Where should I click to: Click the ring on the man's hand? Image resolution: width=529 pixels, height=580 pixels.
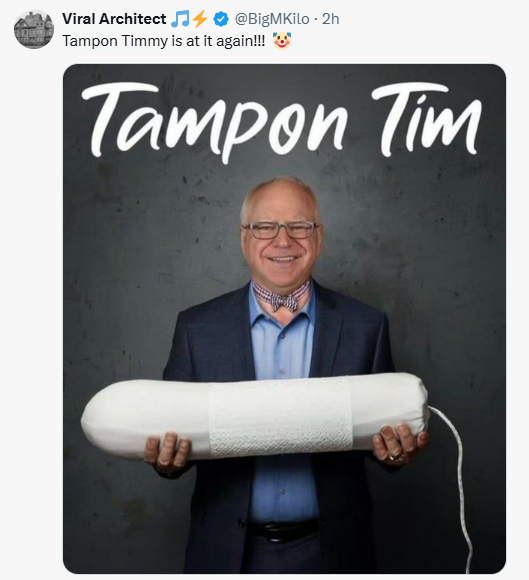[396, 458]
